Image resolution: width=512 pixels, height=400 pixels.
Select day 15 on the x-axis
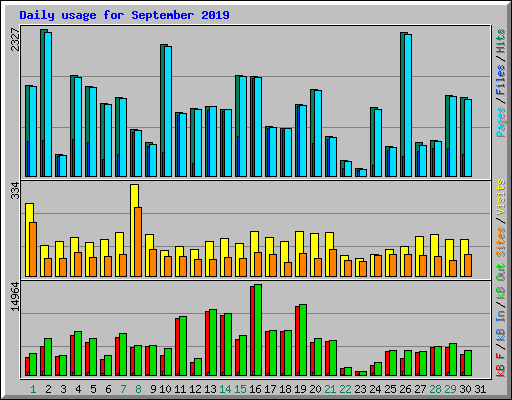click(240, 389)
